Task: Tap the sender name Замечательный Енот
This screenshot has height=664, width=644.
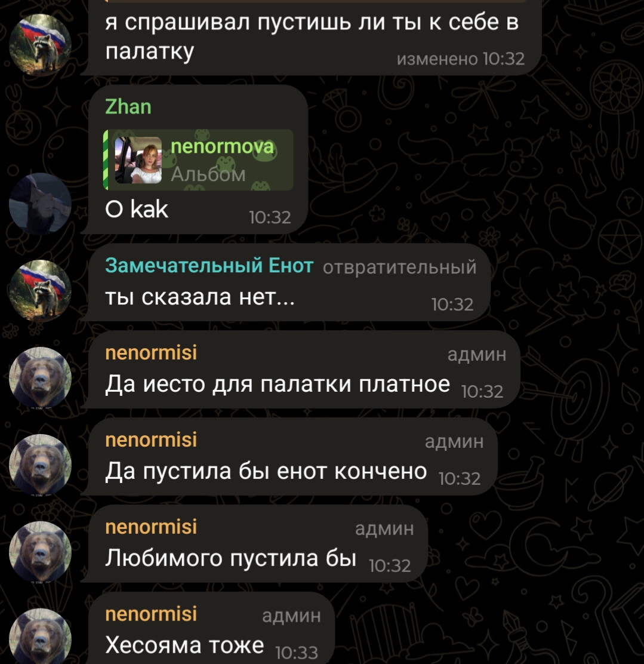Action: pyautogui.click(x=209, y=266)
